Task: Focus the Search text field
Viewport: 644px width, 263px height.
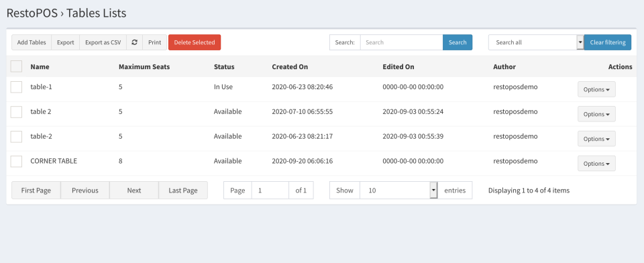Action: coord(401,42)
